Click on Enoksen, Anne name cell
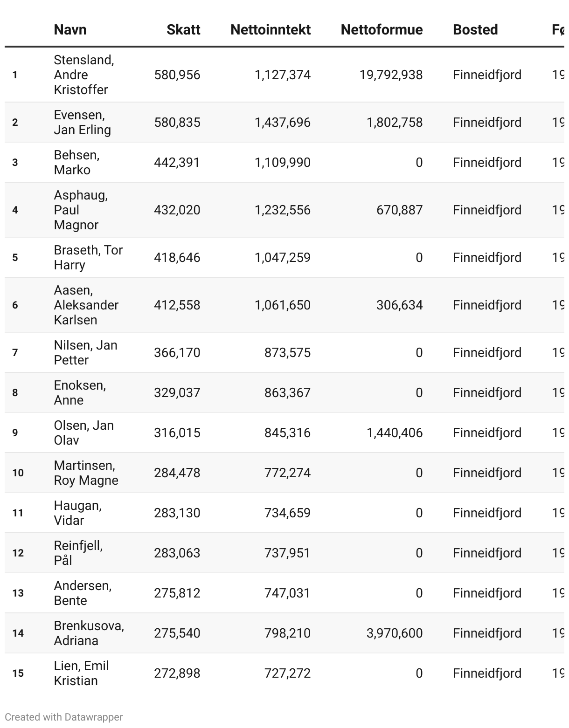The image size is (569, 728). (x=80, y=392)
